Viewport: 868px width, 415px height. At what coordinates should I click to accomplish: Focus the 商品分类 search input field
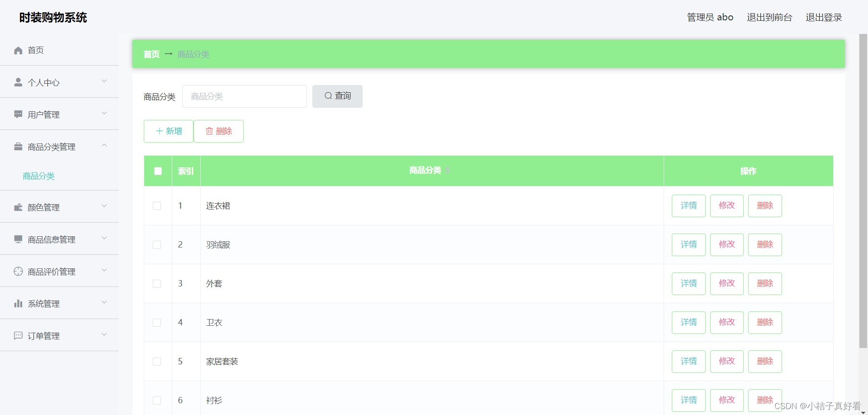[245, 96]
